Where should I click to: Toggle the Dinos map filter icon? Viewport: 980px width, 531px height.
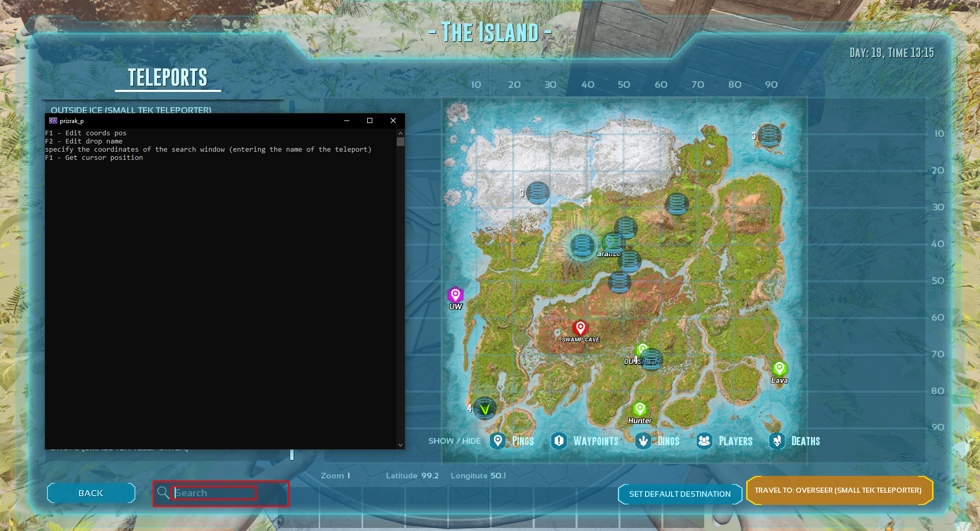(x=643, y=441)
